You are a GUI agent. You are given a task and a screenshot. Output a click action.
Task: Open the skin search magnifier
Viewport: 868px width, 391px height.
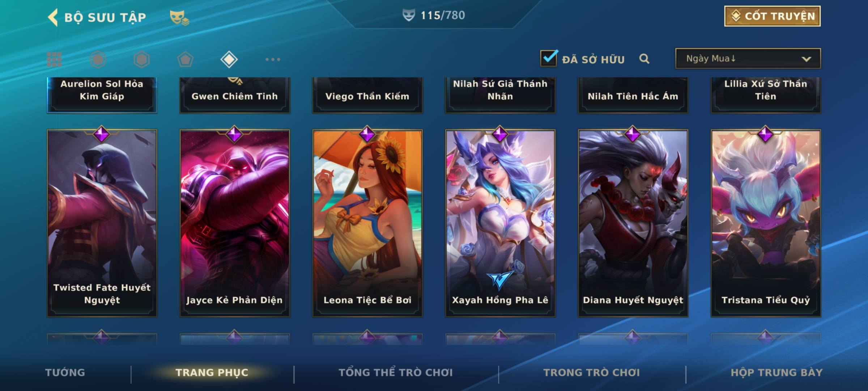[x=644, y=59]
